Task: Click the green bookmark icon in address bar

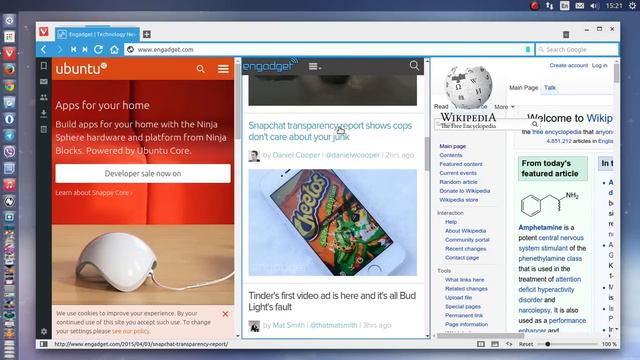Action: [528, 49]
